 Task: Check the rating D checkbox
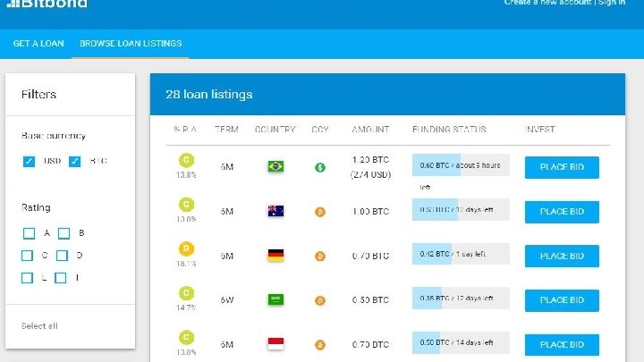[62, 256]
